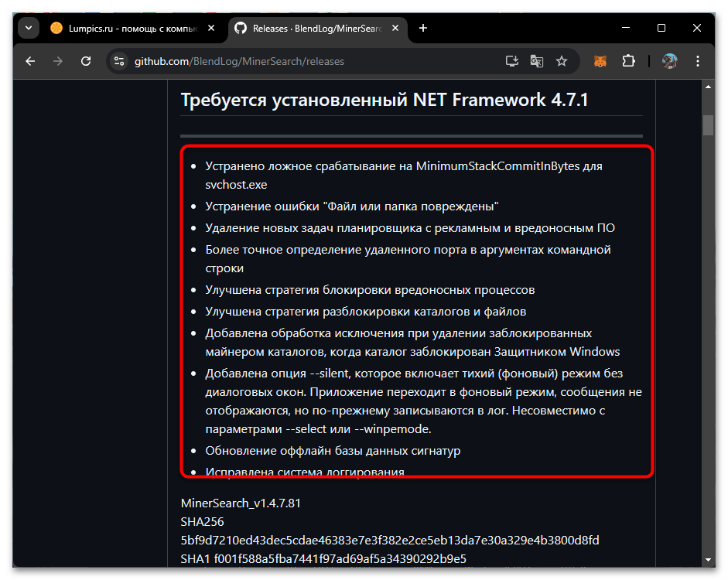
Task: Go forward to the next page
Action: [58, 61]
